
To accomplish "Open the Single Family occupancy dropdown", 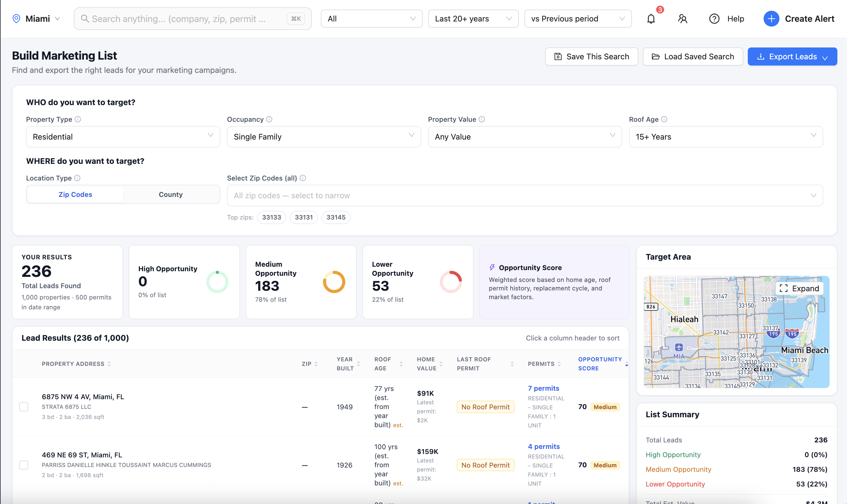I will tap(324, 137).
